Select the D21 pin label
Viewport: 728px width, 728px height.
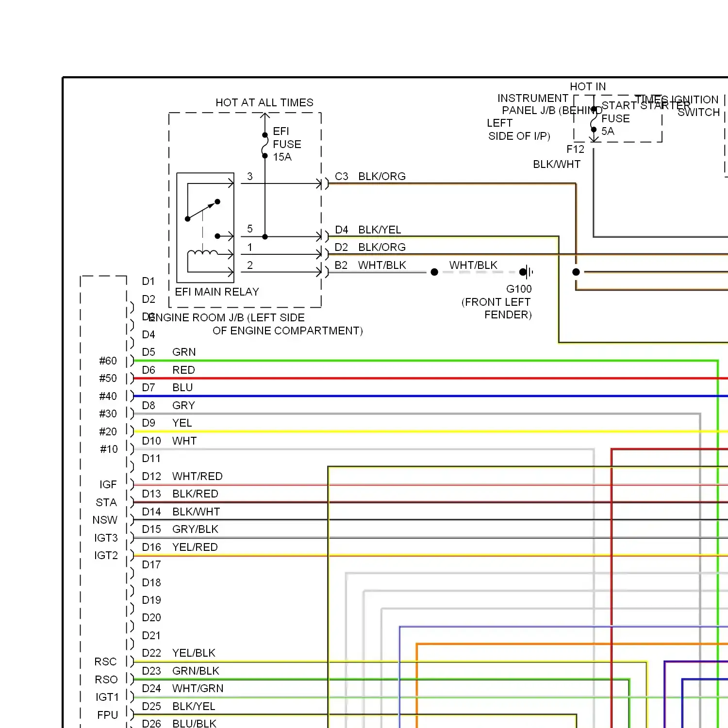point(151,635)
